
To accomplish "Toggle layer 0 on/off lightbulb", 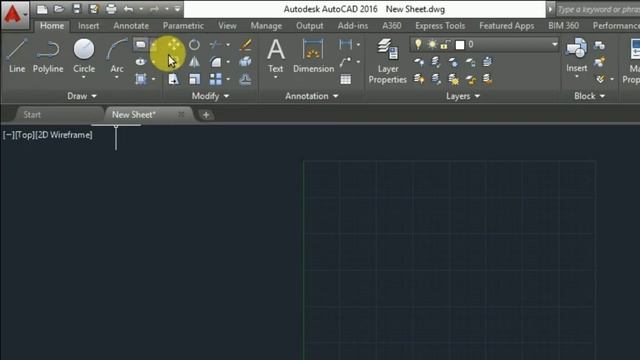I will pyautogui.click(x=418, y=44).
